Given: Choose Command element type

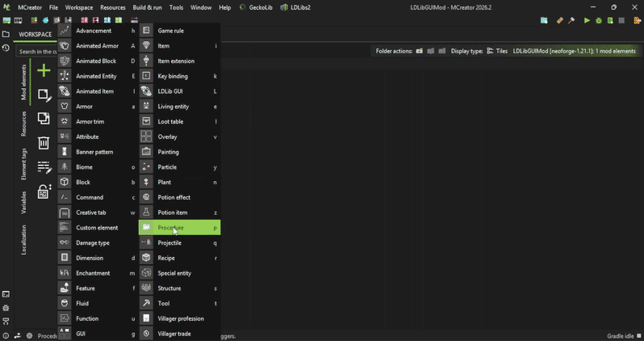Looking at the screenshot, I should click(98, 197).
